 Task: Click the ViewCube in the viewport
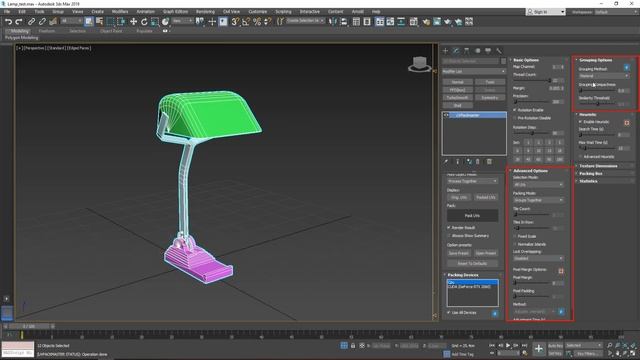[x=420, y=64]
